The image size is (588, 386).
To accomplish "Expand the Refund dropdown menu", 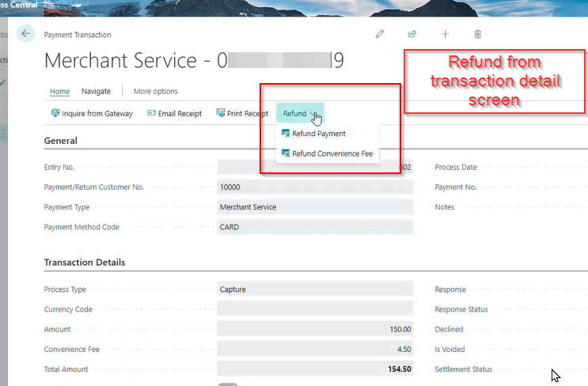I will [x=300, y=113].
